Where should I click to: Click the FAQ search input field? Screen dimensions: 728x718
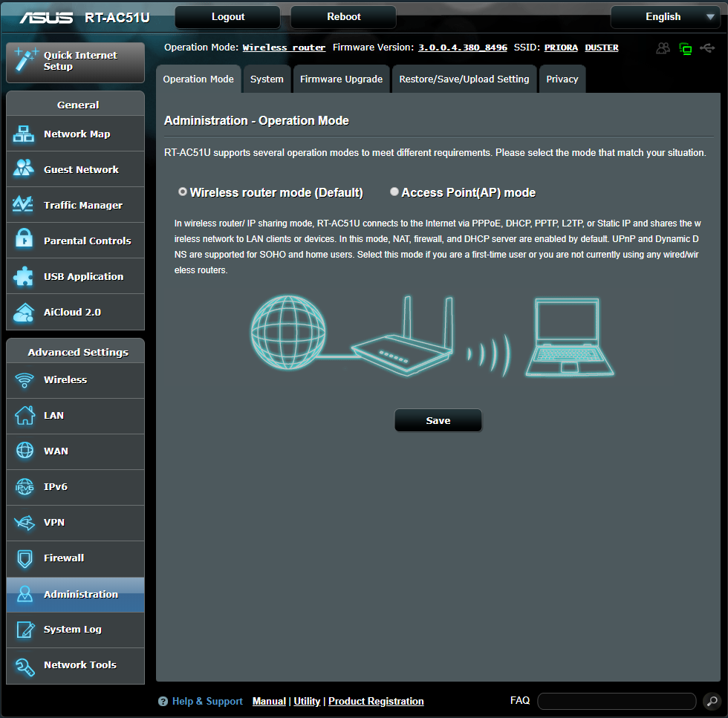pos(617,701)
